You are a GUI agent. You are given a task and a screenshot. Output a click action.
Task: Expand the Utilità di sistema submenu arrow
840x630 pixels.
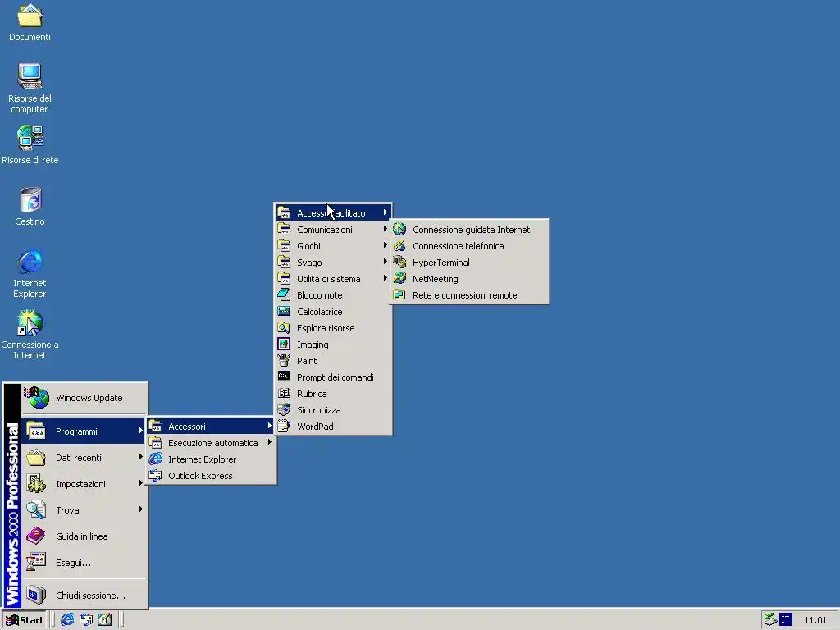(x=386, y=278)
